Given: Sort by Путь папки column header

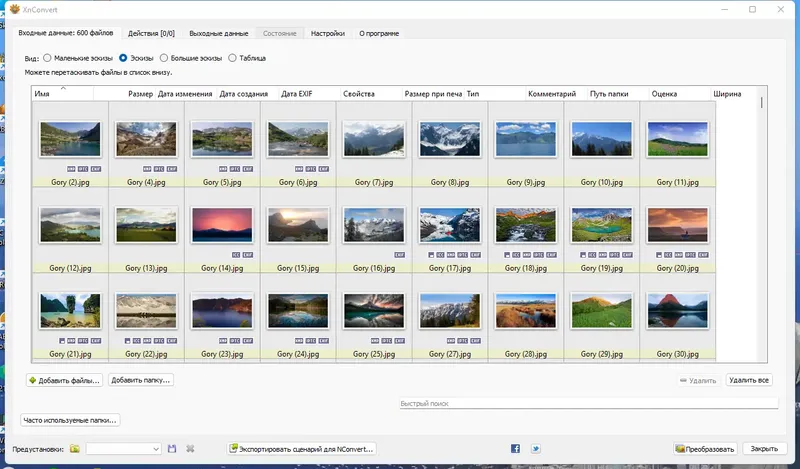Looking at the screenshot, I should (x=618, y=93).
